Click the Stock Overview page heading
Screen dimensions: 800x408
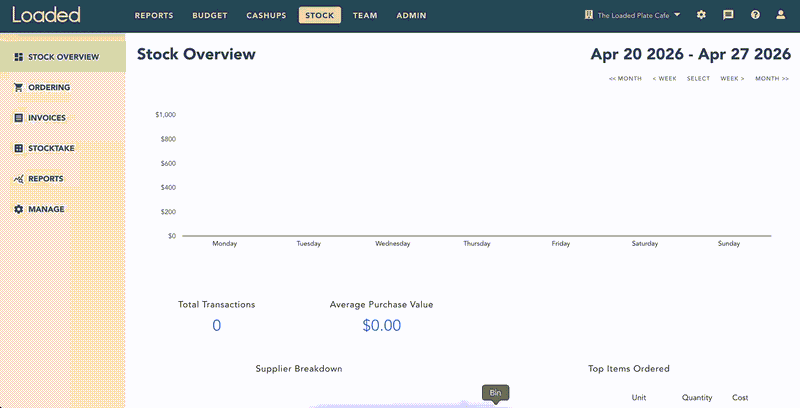pyautogui.click(x=196, y=54)
